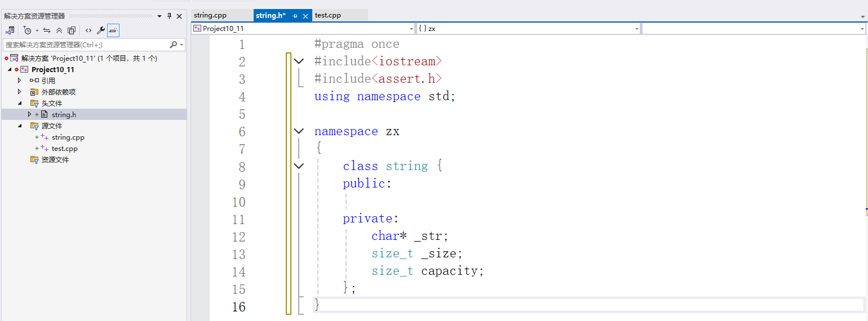Select test.cpp in Solution Explorer

[x=65, y=149]
